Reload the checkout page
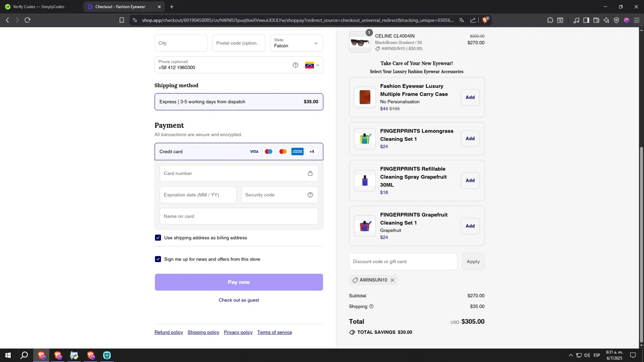The height and width of the screenshot is (362, 644). (27, 20)
